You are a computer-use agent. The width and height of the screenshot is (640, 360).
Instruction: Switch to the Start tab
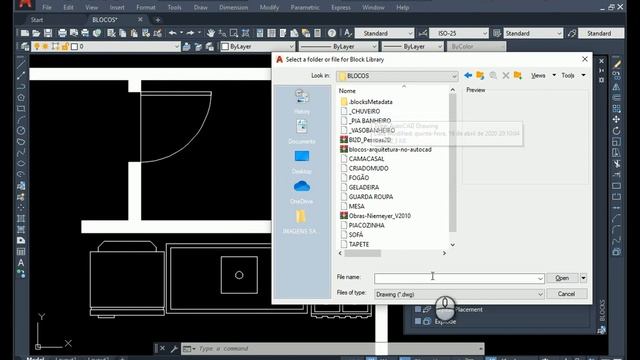click(x=37, y=20)
